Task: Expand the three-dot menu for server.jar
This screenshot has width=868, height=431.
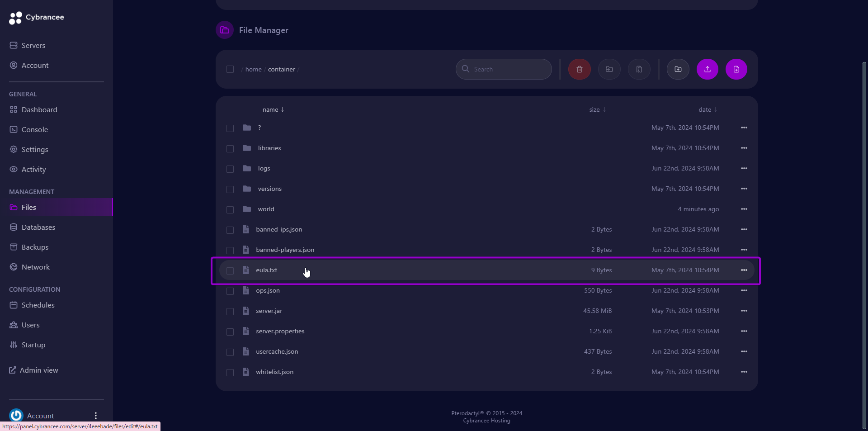Action: [x=744, y=311]
